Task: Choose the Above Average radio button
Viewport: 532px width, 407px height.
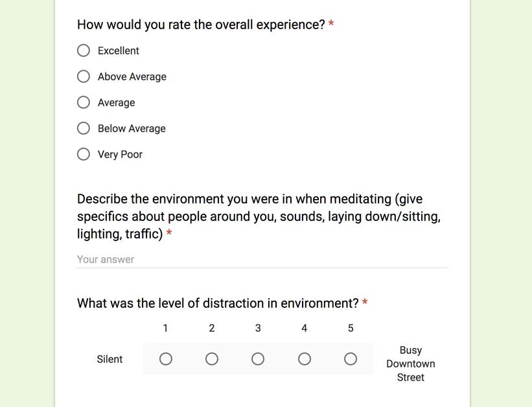Action: pos(84,76)
